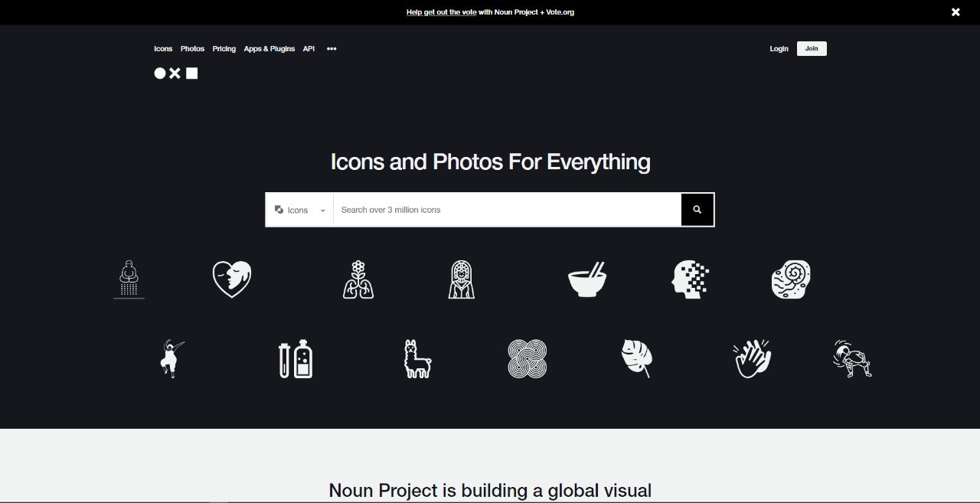Dismiss the Vote.org announcement banner
Image resolution: width=980 pixels, height=503 pixels.
(955, 12)
